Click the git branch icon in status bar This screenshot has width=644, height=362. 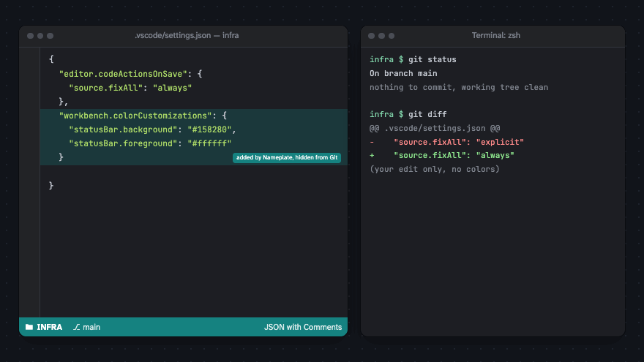76,327
